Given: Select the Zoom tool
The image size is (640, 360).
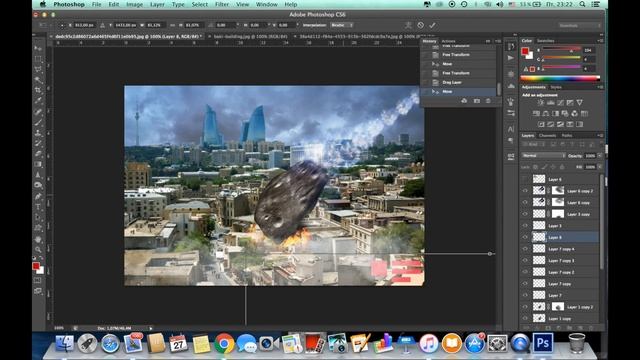Looking at the screenshot, I should pos(38,249).
